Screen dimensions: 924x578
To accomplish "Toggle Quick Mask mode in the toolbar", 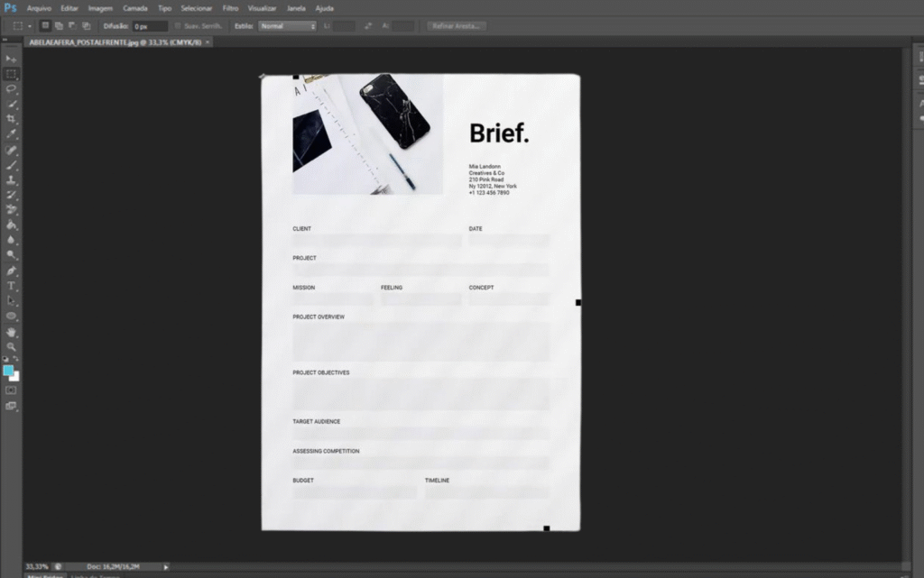I will 12,390.
